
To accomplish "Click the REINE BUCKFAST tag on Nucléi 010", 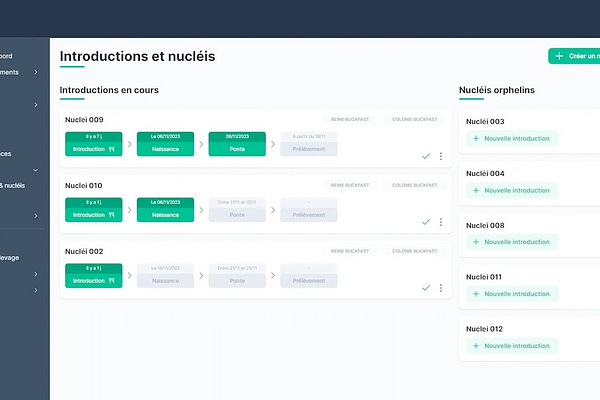I will (x=350, y=185).
